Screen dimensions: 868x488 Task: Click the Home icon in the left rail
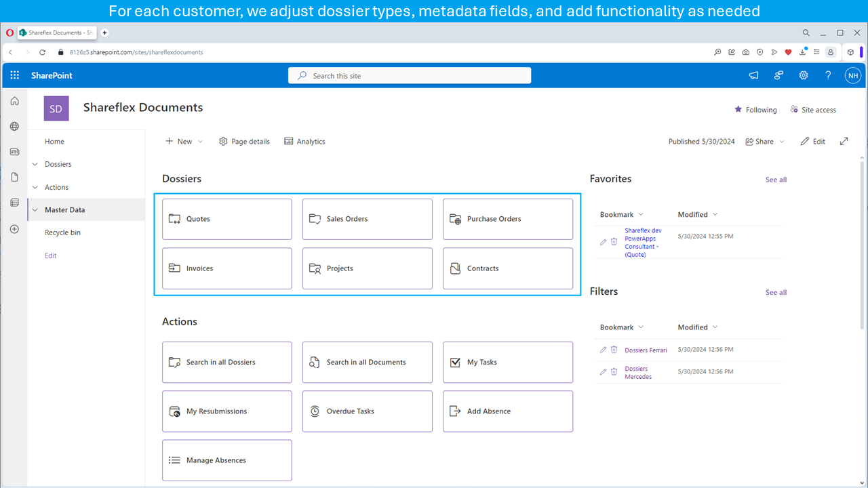[14, 101]
